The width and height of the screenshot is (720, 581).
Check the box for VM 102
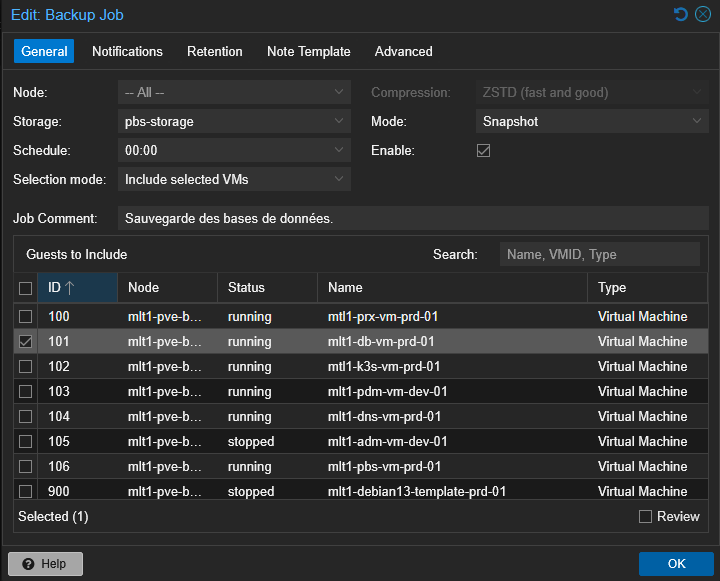[x=26, y=367]
